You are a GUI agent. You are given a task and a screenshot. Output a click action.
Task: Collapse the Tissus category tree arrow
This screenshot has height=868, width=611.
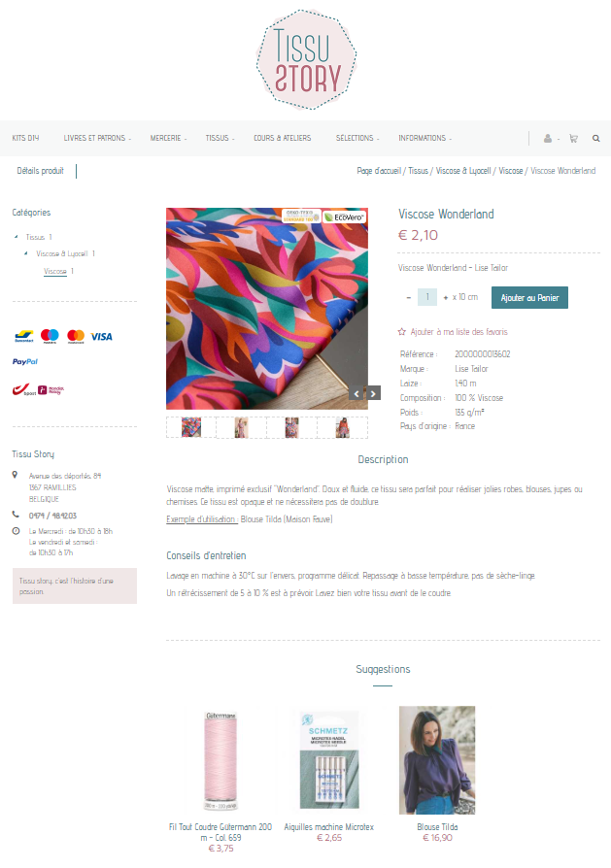[x=17, y=237]
